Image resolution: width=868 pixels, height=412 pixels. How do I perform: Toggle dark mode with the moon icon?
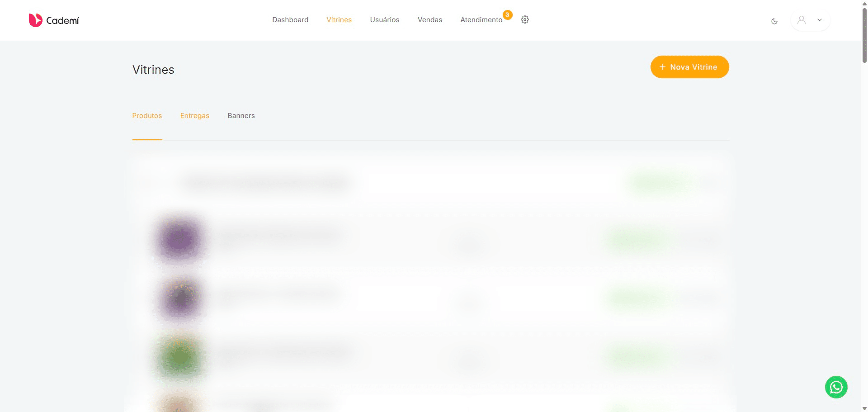point(774,21)
